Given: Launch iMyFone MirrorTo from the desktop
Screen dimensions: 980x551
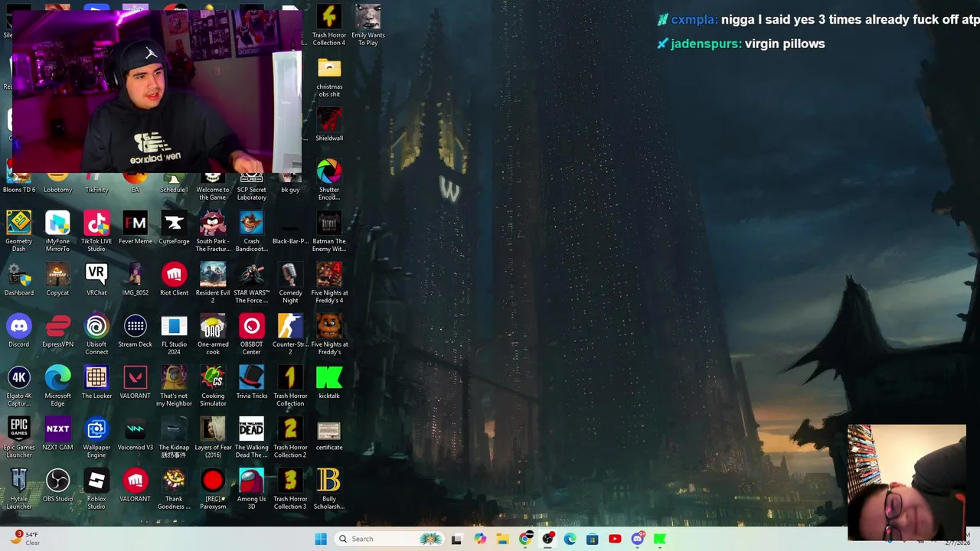Looking at the screenshot, I should pos(57,231).
